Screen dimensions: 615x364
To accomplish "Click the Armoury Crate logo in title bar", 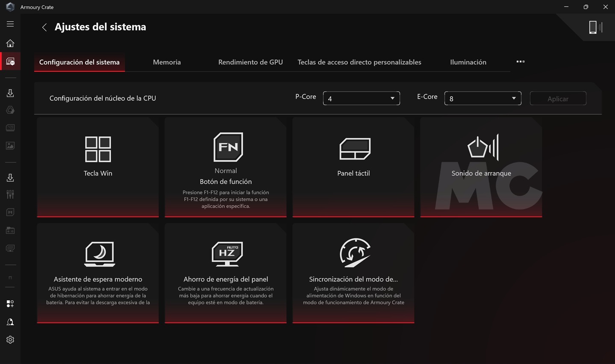I will coord(10,7).
